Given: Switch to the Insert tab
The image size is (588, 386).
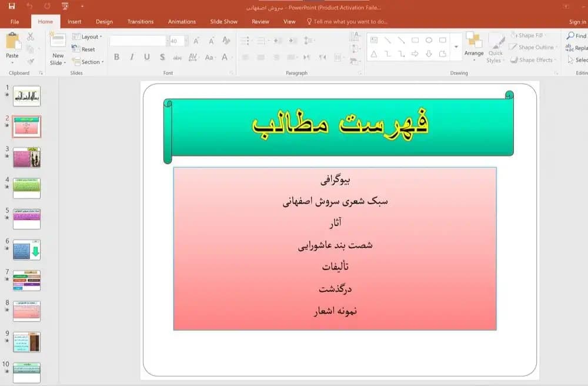Looking at the screenshot, I should click(x=74, y=22).
